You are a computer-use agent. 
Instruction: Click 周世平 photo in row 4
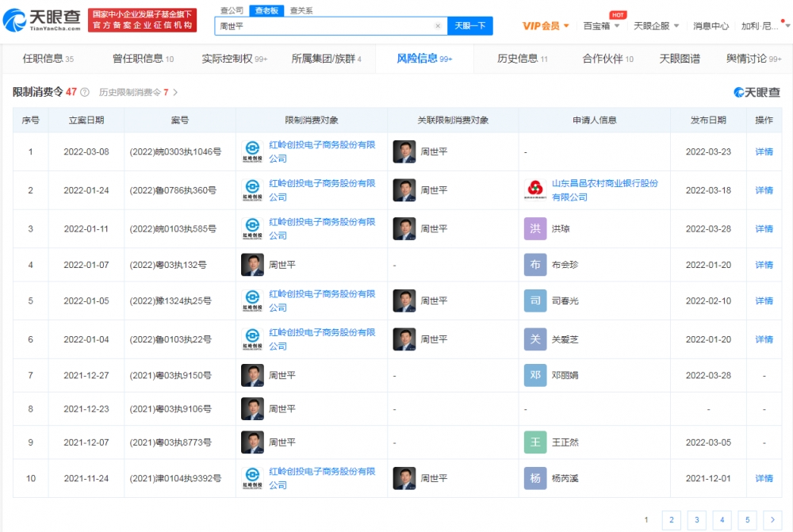(x=252, y=265)
